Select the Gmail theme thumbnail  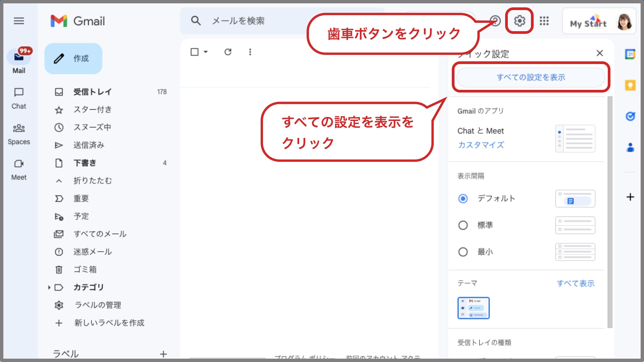[474, 308]
